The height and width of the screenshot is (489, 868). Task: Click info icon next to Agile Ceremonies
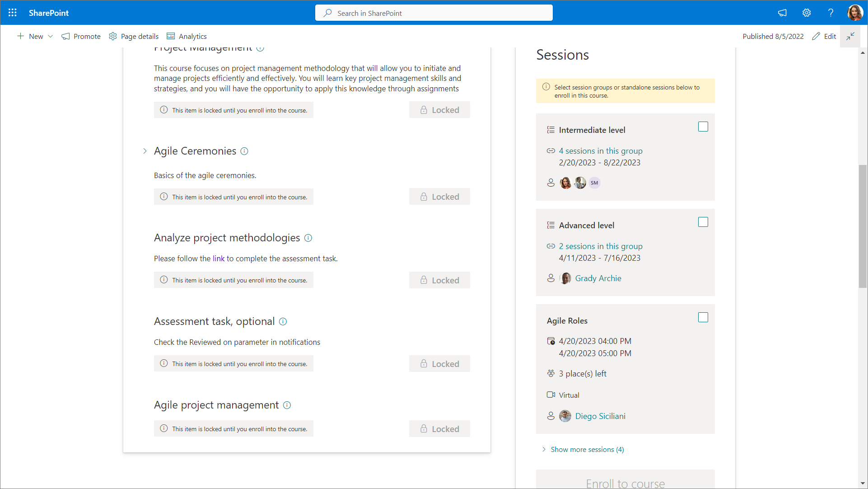click(x=244, y=151)
